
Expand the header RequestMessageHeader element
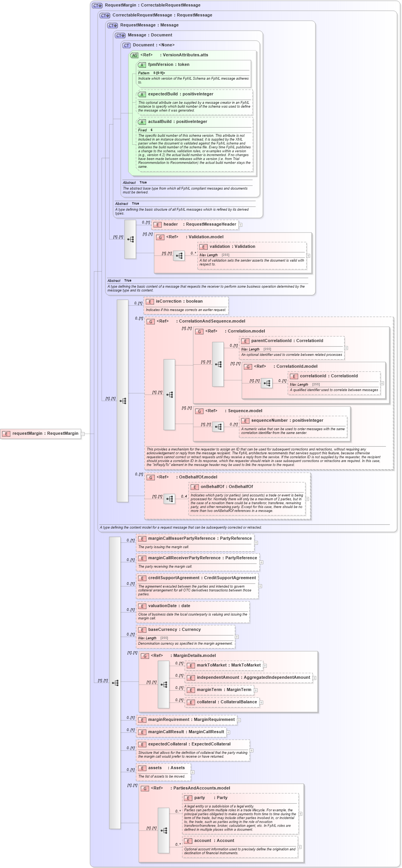241,225
